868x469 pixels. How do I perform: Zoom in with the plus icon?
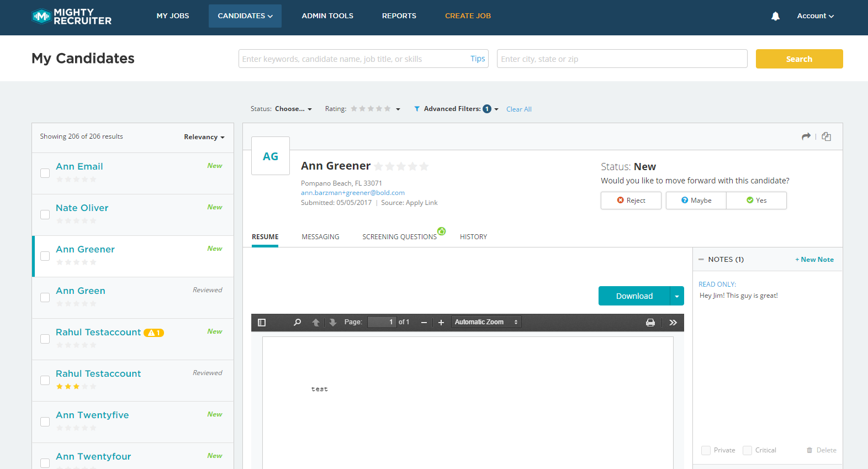(441, 323)
